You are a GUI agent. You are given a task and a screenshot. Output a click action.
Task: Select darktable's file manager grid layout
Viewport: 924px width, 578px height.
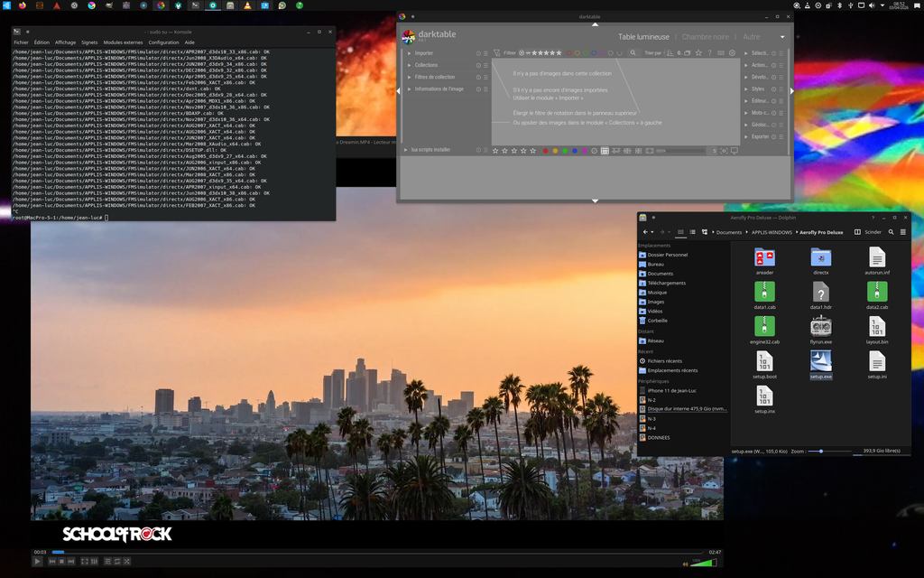tap(605, 151)
